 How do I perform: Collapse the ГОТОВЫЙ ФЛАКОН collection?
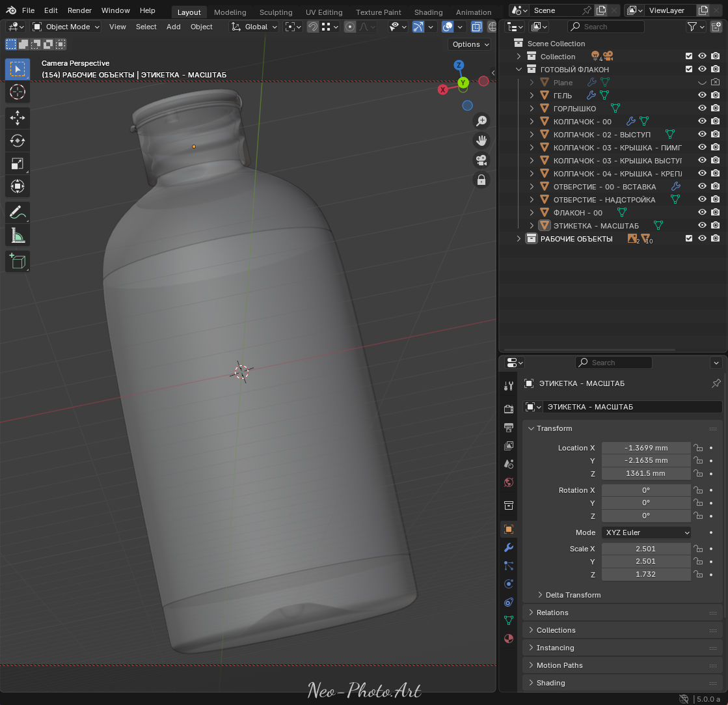click(519, 69)
